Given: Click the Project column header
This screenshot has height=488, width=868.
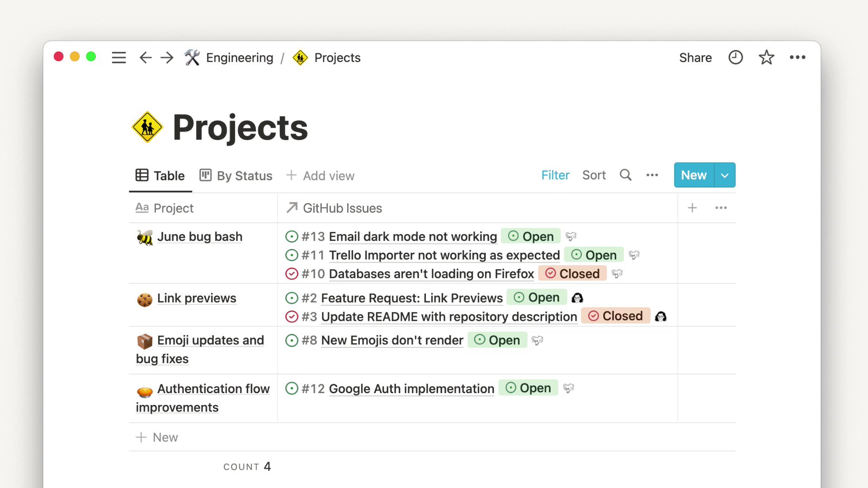Looking at the screenshot, I should pos(203,208).
